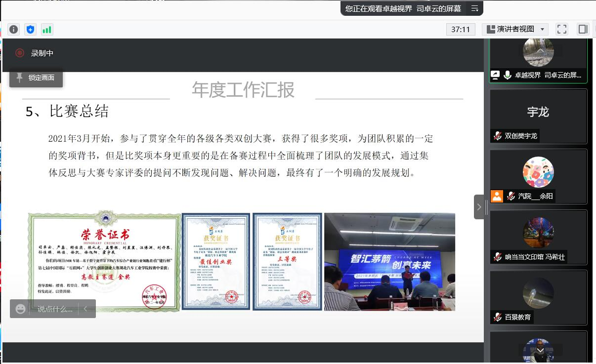Collapse the participant video panel arrow

coord(478,207)
